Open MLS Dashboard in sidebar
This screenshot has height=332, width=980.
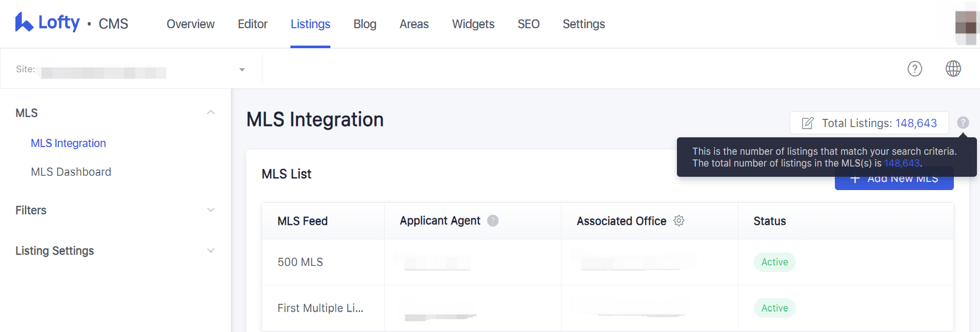click(x=71, y=172)
